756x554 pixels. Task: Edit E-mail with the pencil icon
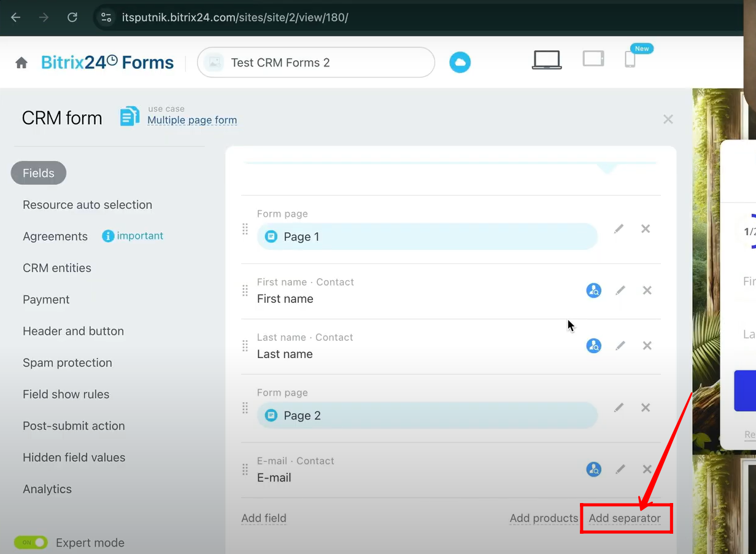coord(620,469)
